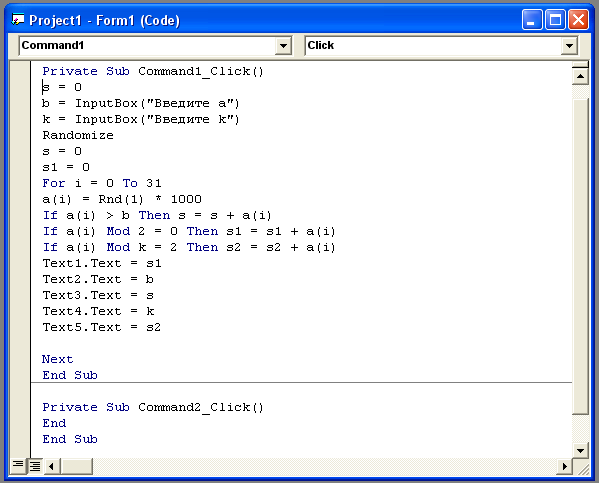Click the Command1 object combo box field
This screenshot has width=599, height=483.
155,46
